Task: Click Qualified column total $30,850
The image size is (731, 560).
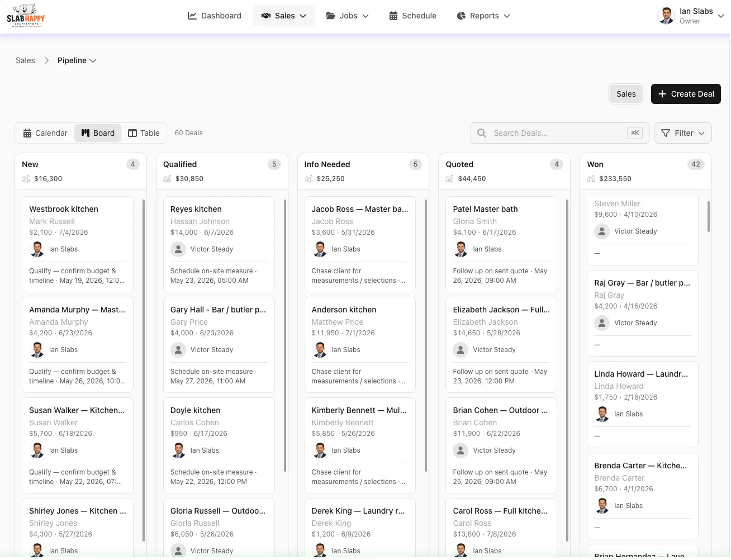Action: point(189,179)
